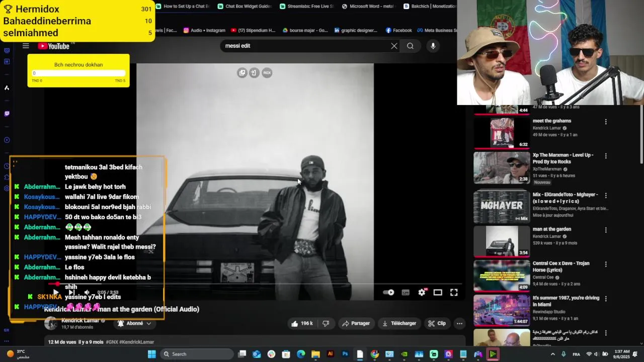
Task: Open the 'Audio • Instagram' bookmark
Action: coord(204,30)
